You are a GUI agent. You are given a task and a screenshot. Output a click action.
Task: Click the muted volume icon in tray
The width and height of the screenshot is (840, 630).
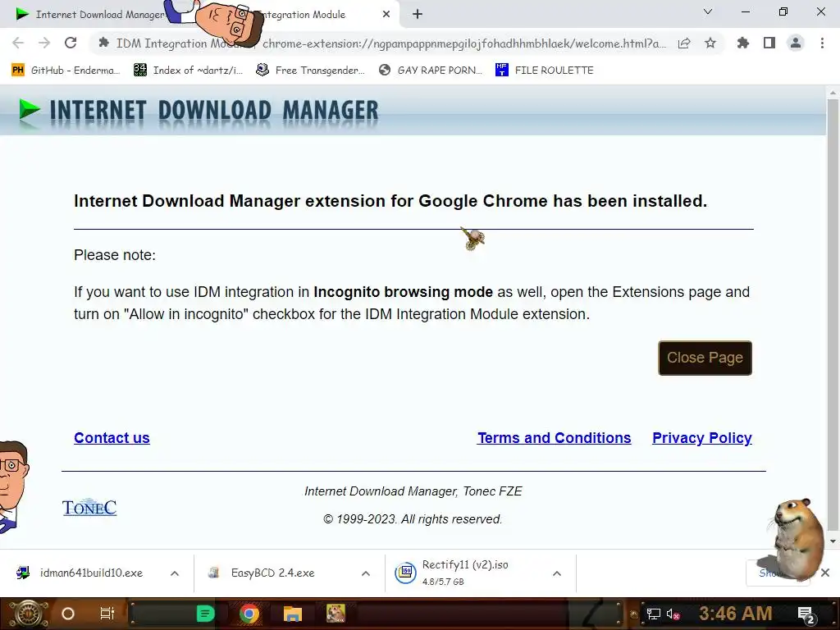coord(673,614)
